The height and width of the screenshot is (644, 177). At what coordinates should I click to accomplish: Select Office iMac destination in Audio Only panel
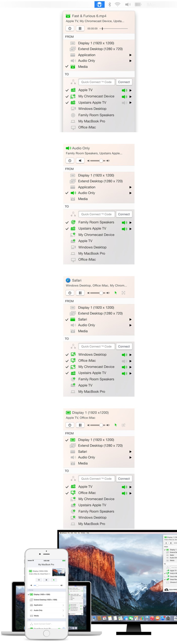[x=87, y=260]
